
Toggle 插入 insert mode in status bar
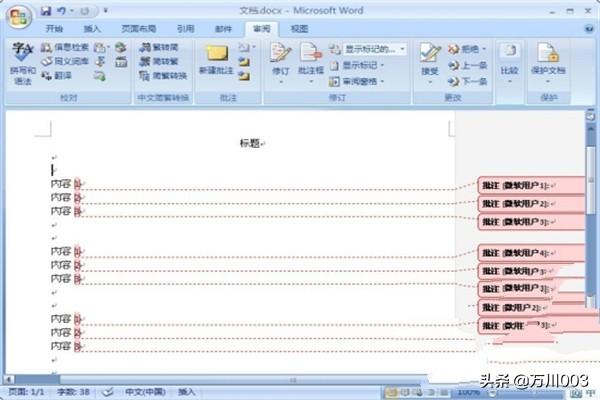(187, 392)
